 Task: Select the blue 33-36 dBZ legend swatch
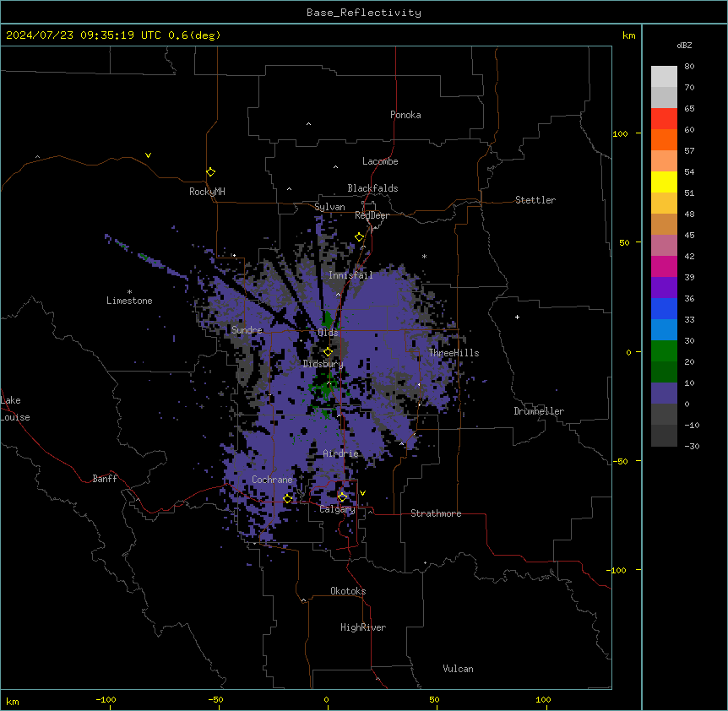pos(664,308)
